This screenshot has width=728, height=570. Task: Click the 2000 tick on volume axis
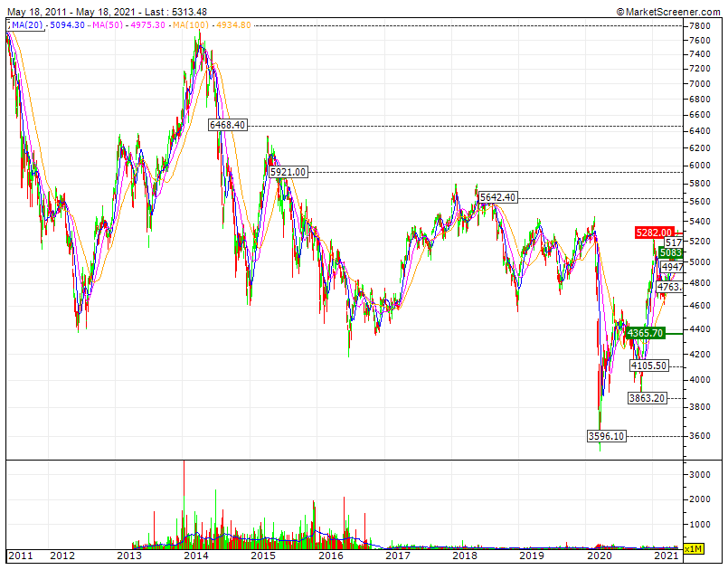tap(700, 499)
